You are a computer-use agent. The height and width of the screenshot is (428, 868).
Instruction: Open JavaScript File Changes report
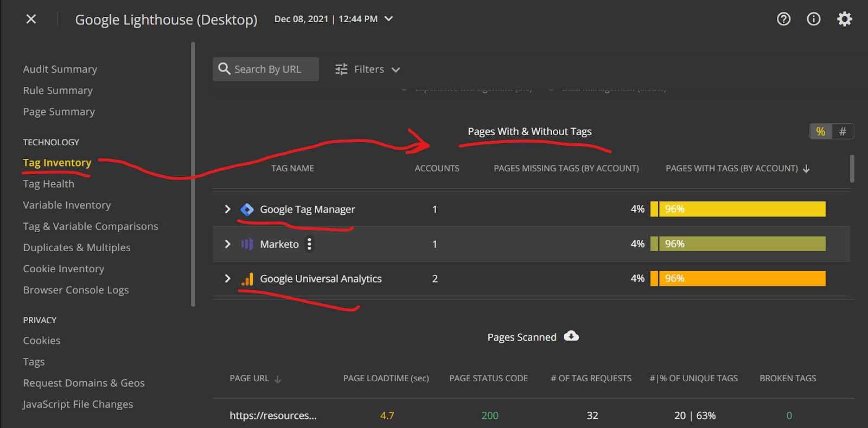pos(78,404)
